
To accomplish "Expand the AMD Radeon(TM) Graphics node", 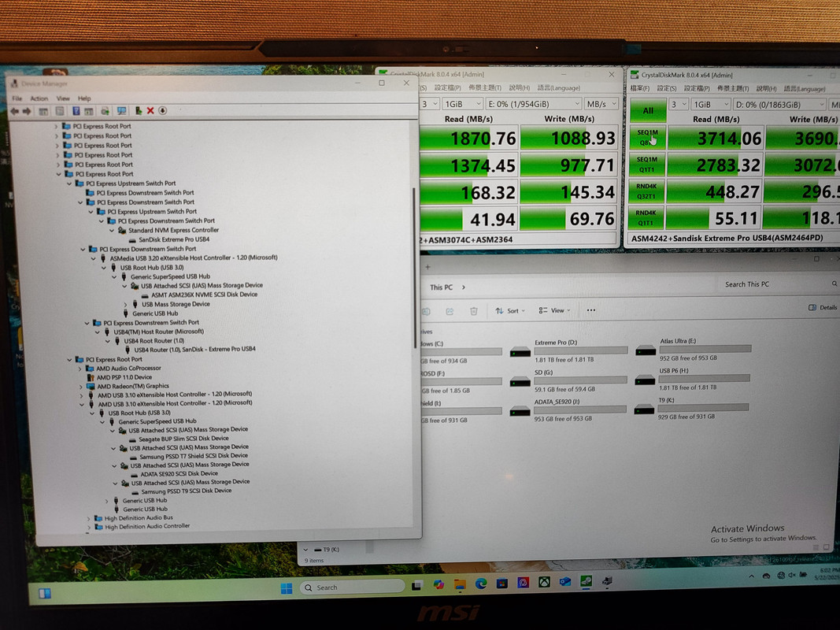I will pyautogui.click(x=81, y=386).
